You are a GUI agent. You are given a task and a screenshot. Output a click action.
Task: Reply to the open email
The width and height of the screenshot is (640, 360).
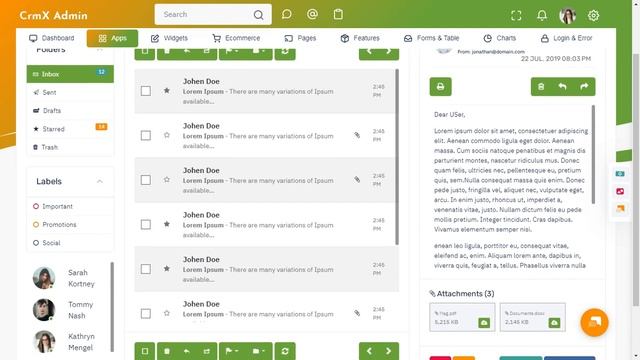tap(562, 87)
